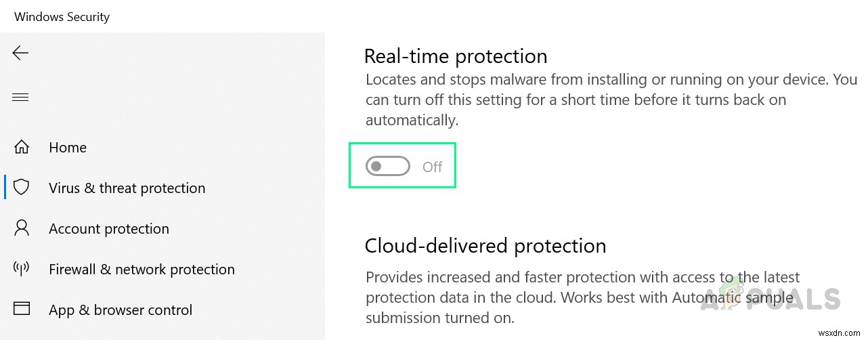
Task: Click the Firewall antenna signal icon
Action: [22, 269]
